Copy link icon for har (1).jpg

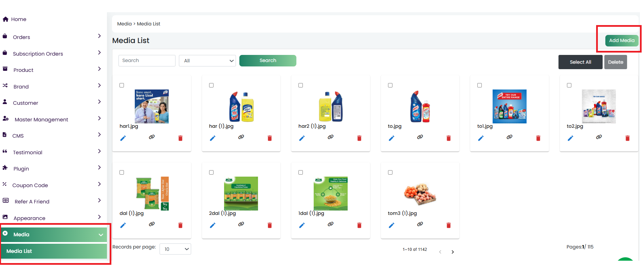coord(241,137)
